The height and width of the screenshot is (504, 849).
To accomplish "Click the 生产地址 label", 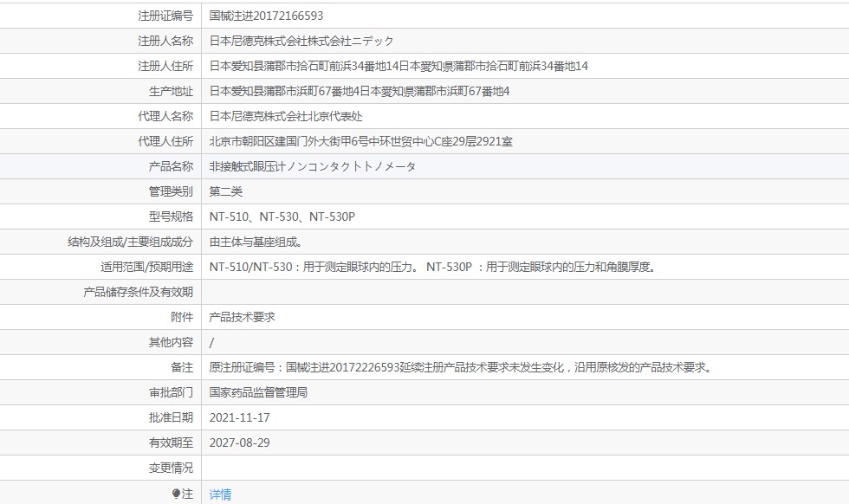I will coord(172,92).
